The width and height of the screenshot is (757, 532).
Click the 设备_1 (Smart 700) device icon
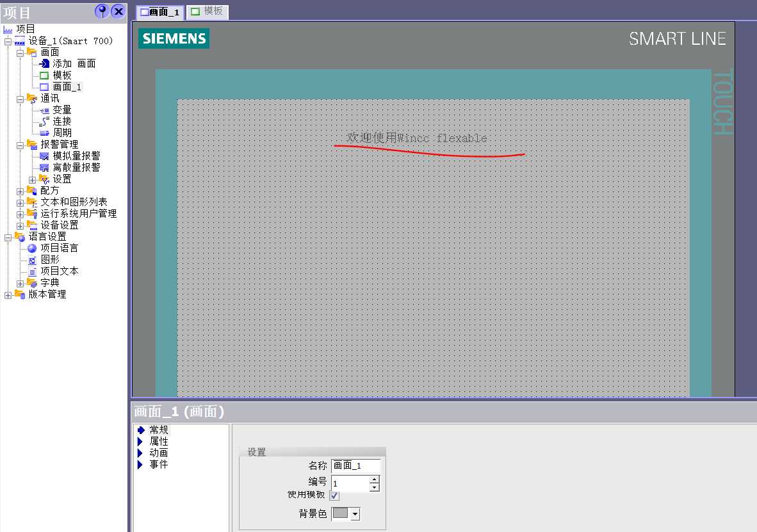20,41
